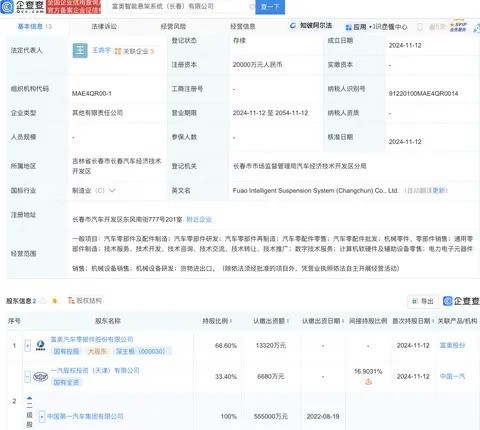480x430 pixels.
Task: Click the 66.60% shareholding value
Action: (x=226, y=345)
